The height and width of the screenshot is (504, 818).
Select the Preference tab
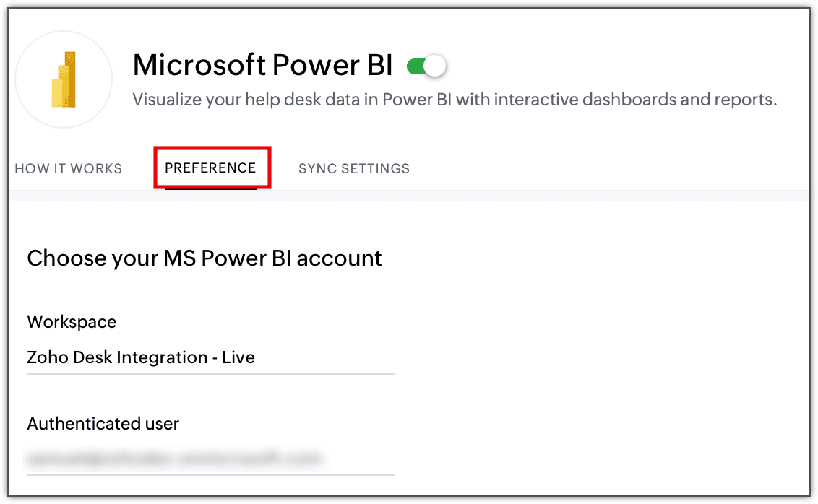click(210, 168)
